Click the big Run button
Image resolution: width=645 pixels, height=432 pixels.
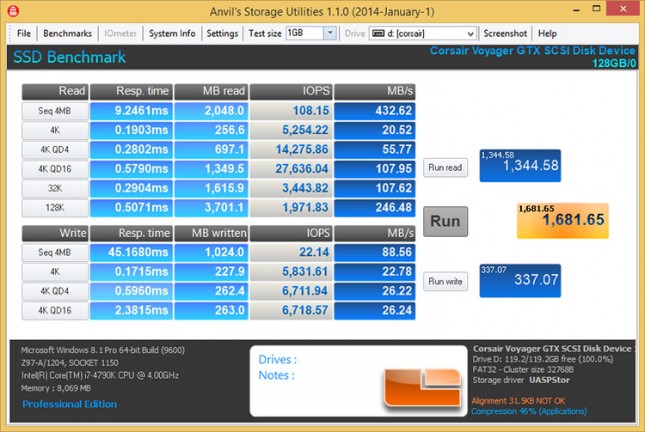tap(445, 221)
